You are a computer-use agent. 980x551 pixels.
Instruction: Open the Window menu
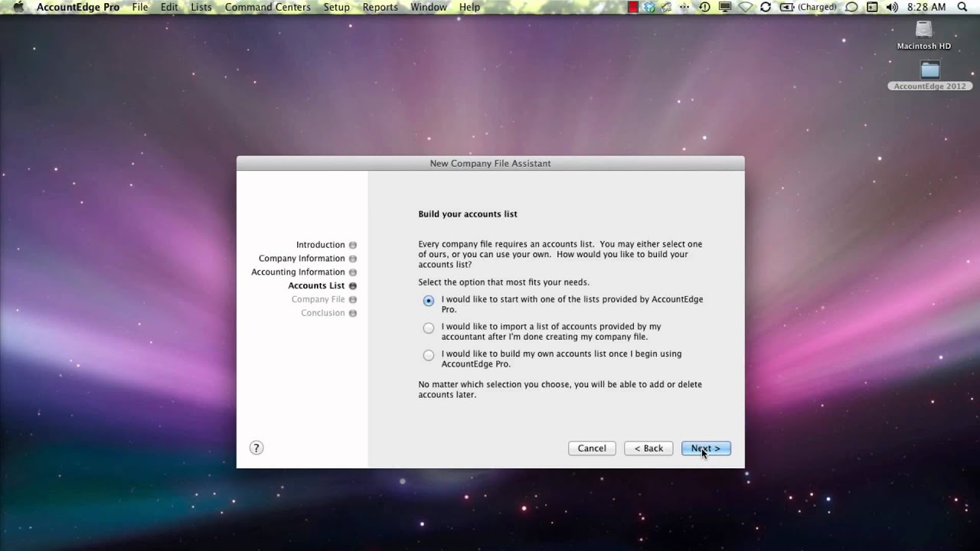(429, 7)
